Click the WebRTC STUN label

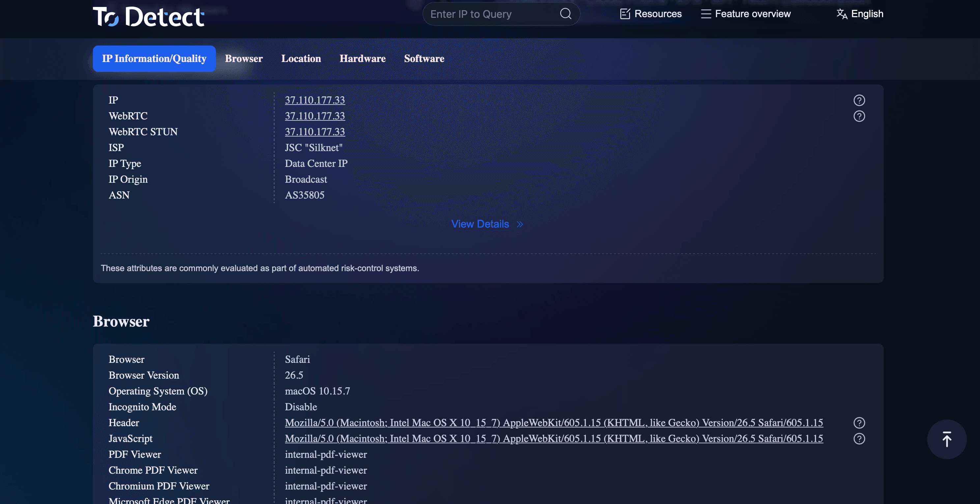(143, 132)
